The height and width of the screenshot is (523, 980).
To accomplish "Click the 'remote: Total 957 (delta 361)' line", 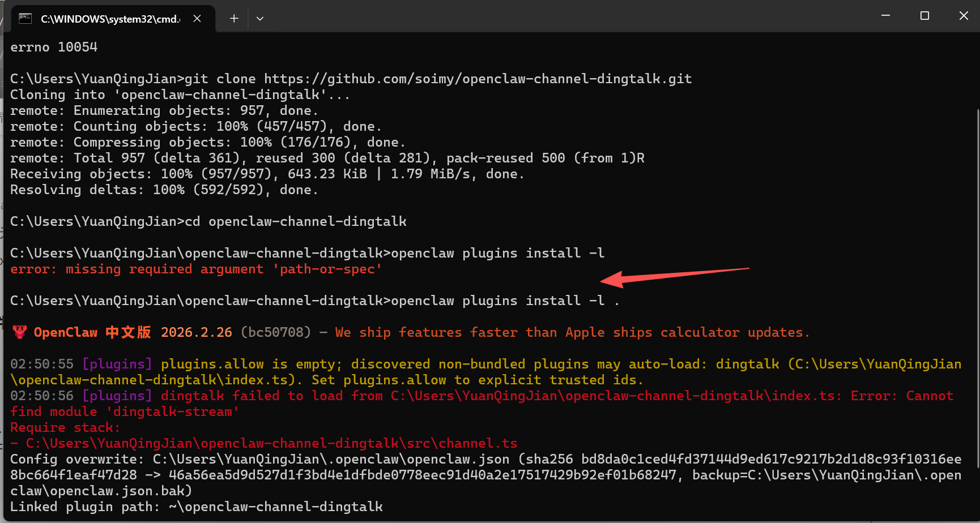I will click(x=327, y=158).
